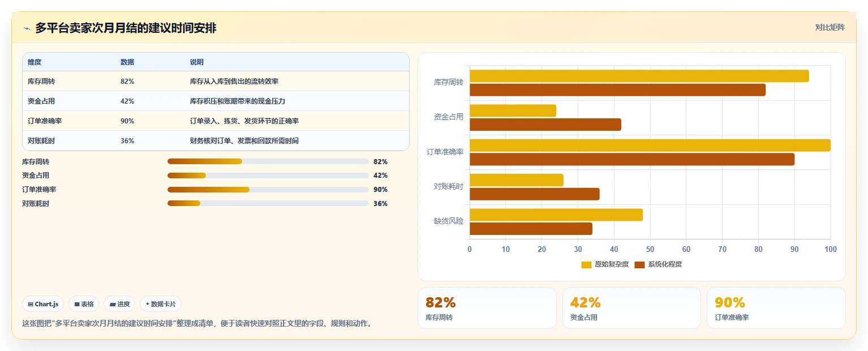Click the 对账耗时 axis label in chart
The height and width of the screenshot is (351, 868).
[449, 186]
